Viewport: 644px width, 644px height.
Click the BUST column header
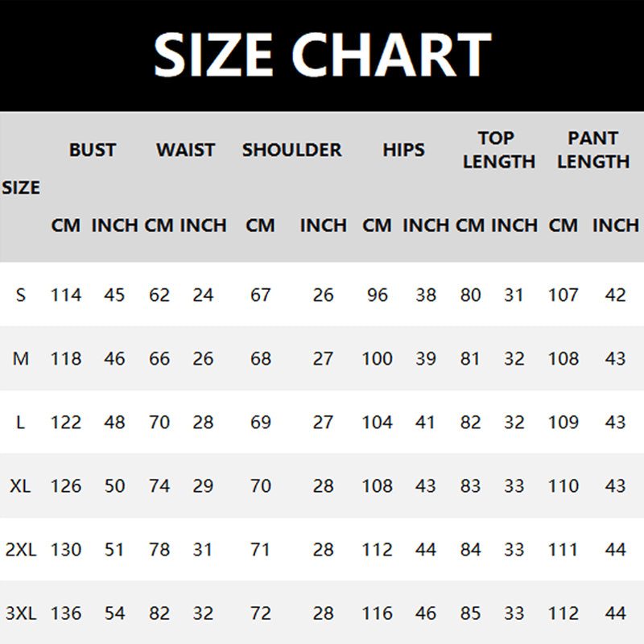pyautogui.click(x=93, y=150)
